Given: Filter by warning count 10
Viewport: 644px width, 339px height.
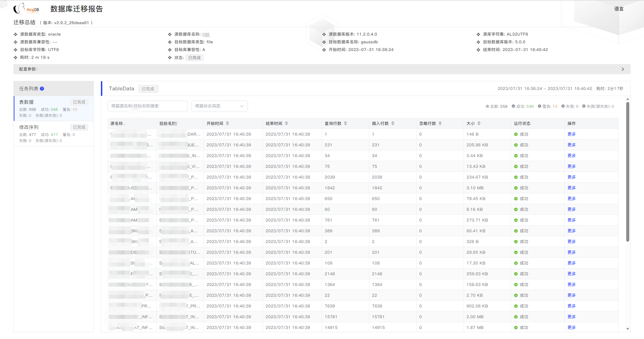Looking at the screenshot, I should [x=548, y=106].
